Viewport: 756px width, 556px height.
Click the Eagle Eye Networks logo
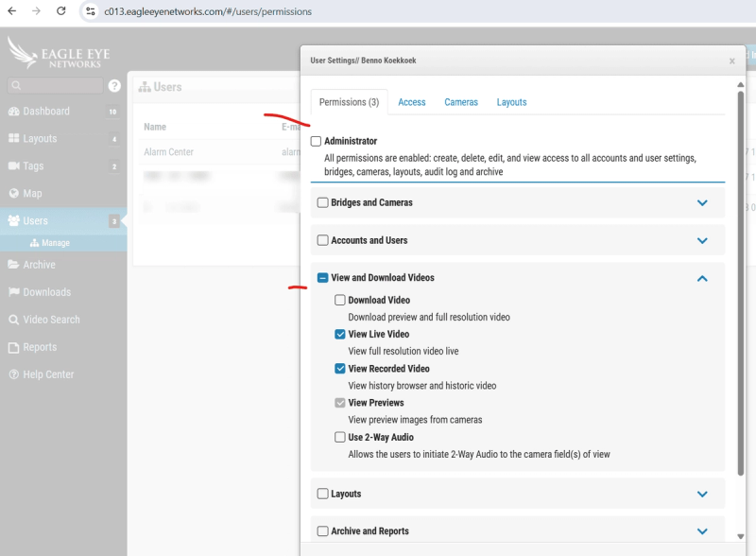(x=59, y=53)
